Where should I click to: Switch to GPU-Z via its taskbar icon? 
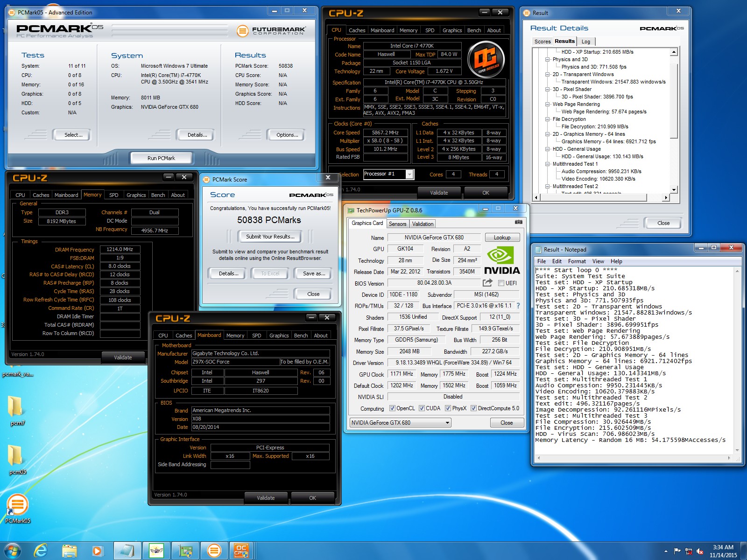coord(185,551)
